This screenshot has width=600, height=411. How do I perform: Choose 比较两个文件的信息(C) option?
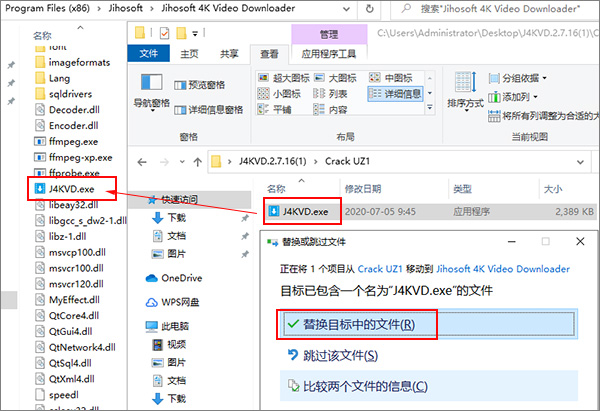click(429, 386)
